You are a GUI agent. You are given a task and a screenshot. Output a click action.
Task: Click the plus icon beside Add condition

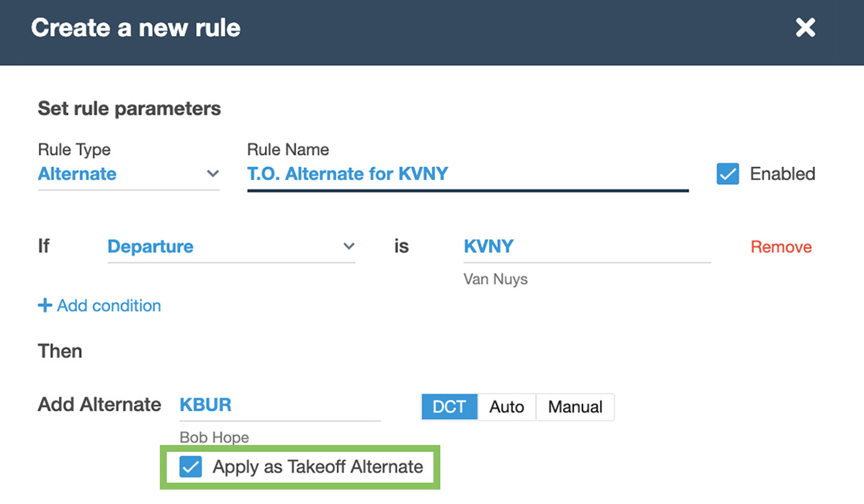coord(45,306)
